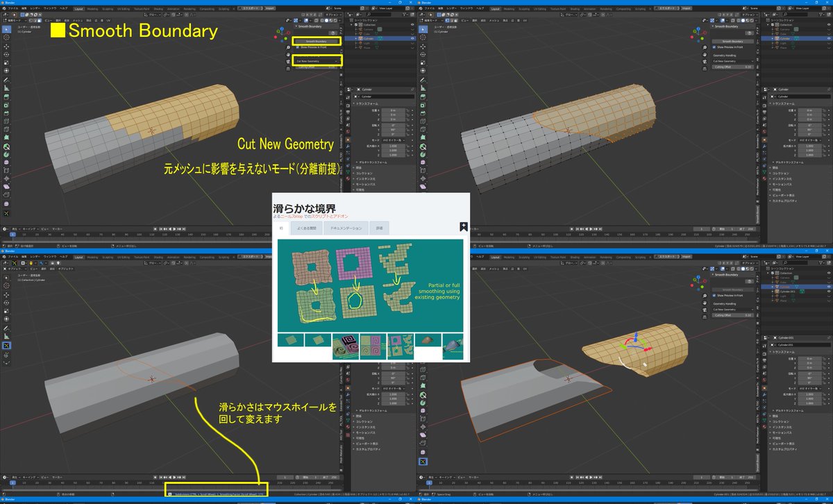The width and height of the screenshot is (833, 504).
Task: Select the Select Box tool in top-left Blender window
Action: [6, 29]
